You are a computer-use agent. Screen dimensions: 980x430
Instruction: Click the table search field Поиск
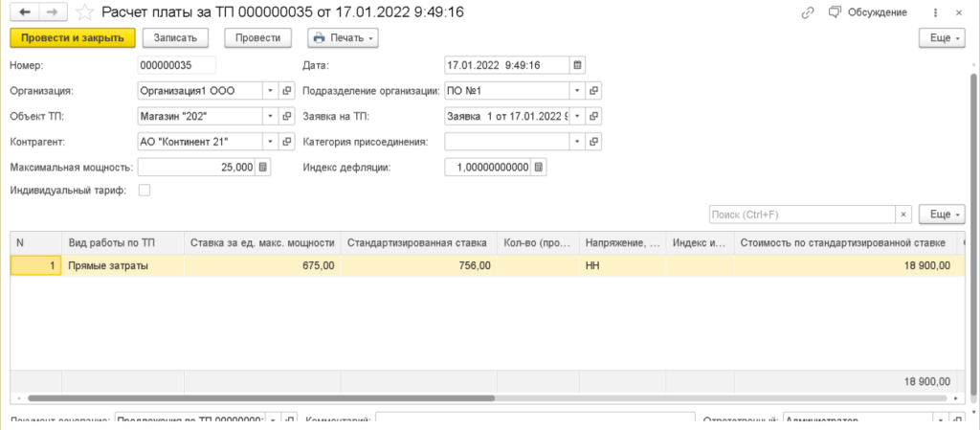[x=801, y=214]
